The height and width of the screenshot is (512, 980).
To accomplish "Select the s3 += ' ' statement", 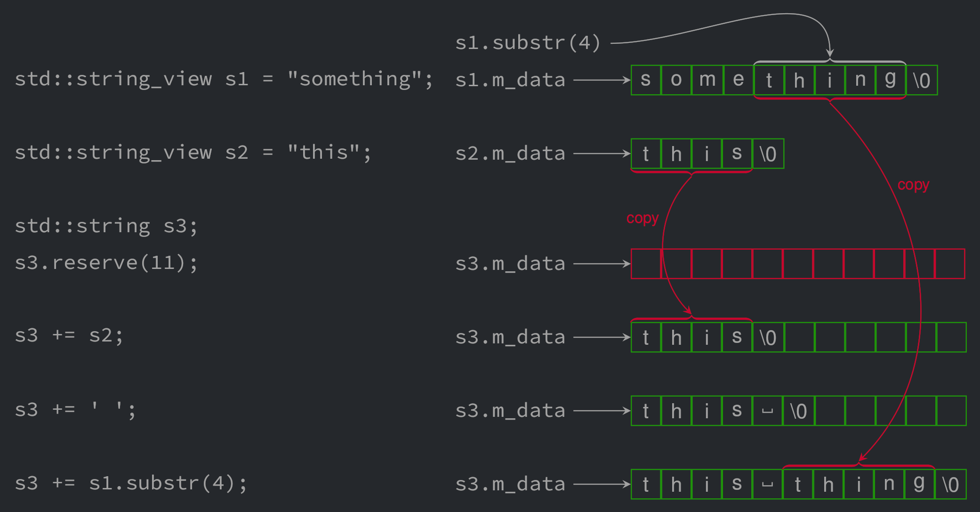I will tap(75, 409).
